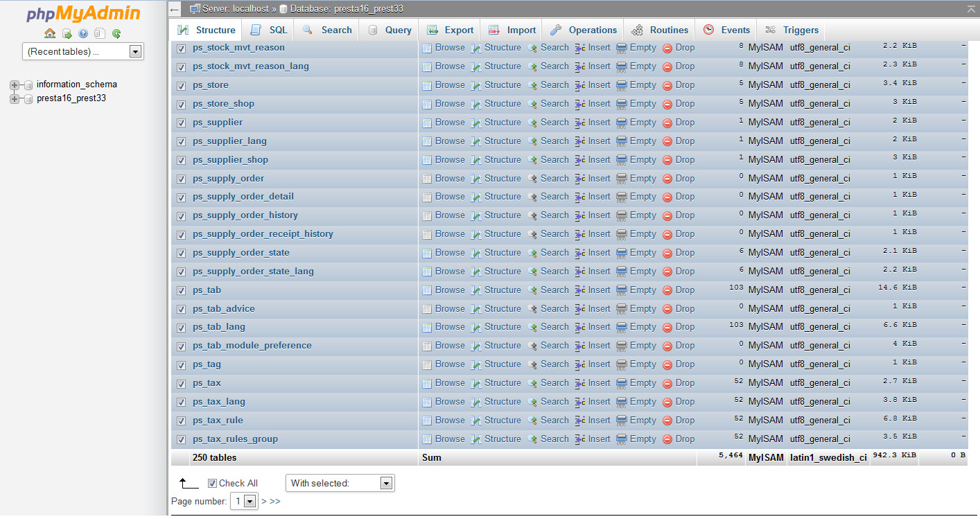Open phpMyAdmin documentation help icon
The height and width of the screenshot is (519, 980).
[83, 33]
